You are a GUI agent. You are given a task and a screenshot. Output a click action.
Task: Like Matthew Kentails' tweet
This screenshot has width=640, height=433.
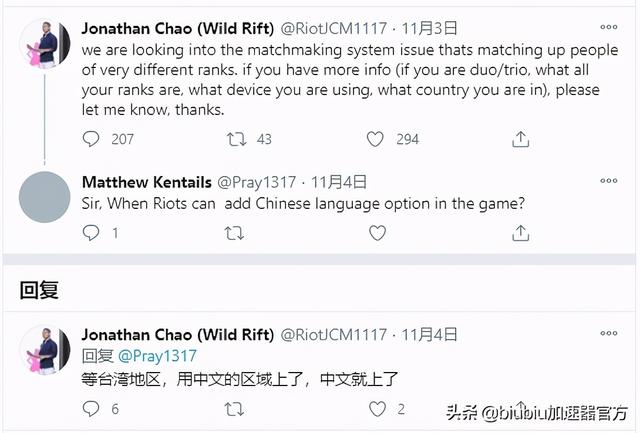(377, 233)
